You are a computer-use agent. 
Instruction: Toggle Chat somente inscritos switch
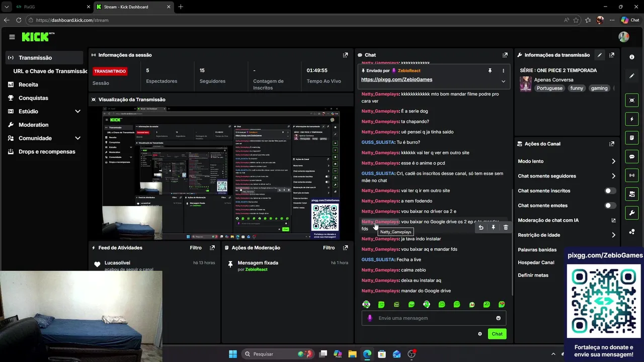click(x=610, y=191)
